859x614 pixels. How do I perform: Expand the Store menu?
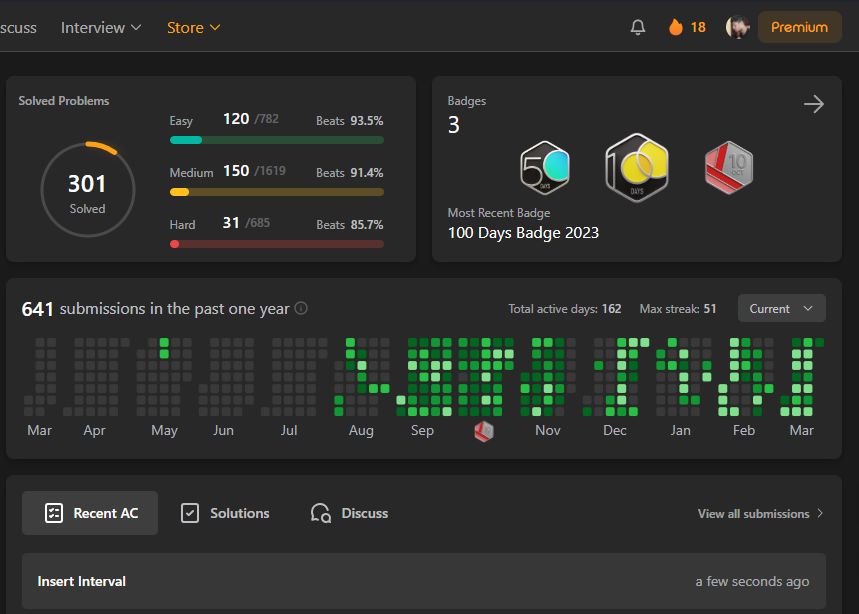[x=193, y=27]
